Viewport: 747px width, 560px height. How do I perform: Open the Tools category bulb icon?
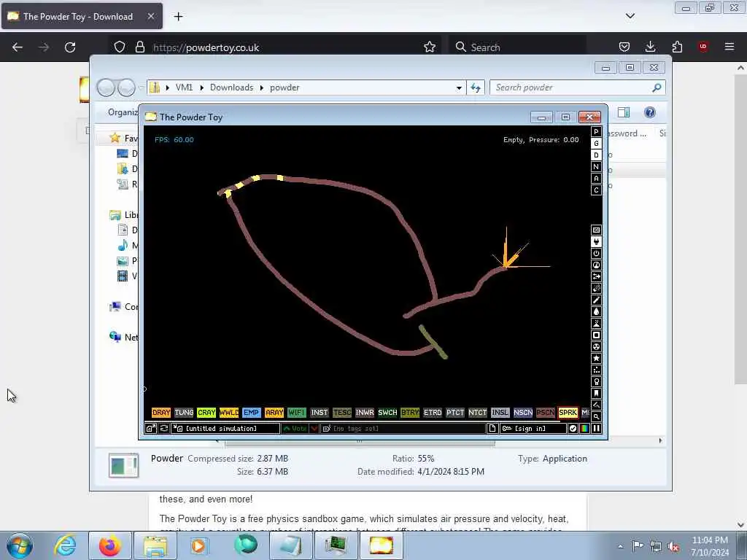pyautogui.click(x=596, y=382)
